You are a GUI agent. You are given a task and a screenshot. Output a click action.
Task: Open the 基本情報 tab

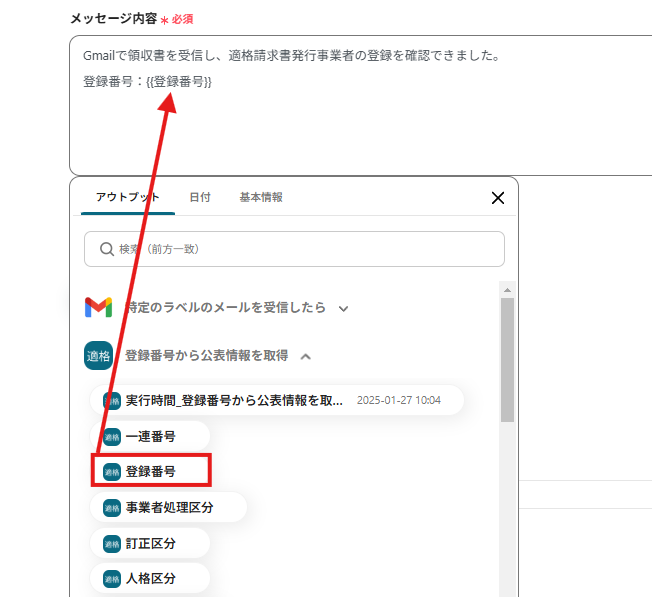tap(261, 197)
